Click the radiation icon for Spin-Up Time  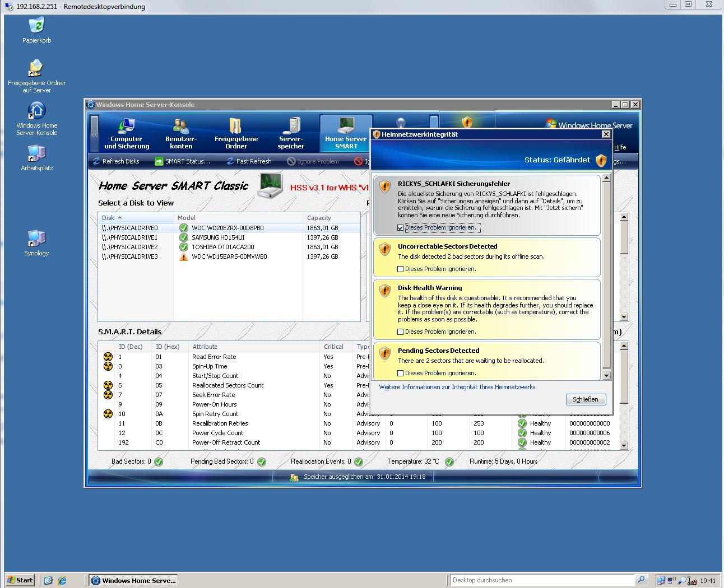[x=108, y=366]
